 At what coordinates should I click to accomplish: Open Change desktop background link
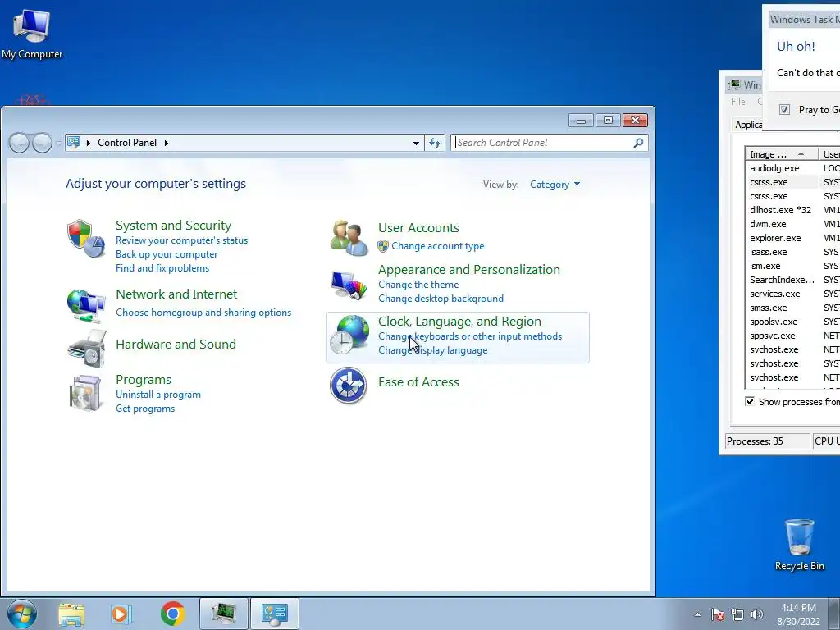click(441, 299)
